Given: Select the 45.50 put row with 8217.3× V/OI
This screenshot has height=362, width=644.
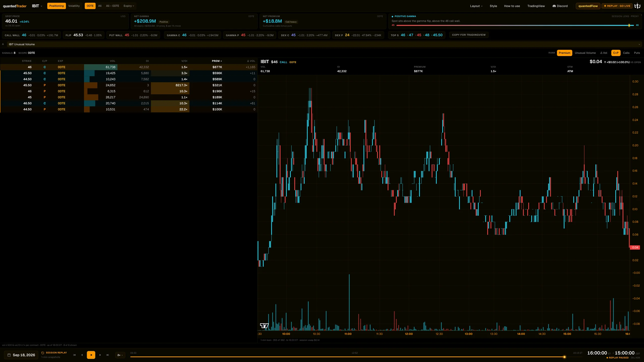Looking at the screenshot, I should (x=129, y=85).
